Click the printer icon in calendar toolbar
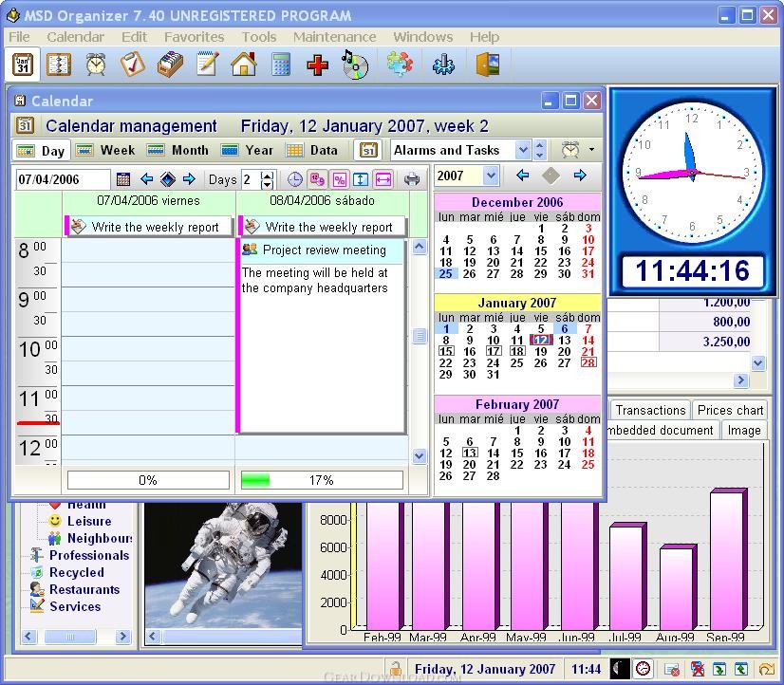 pos(412,179)
